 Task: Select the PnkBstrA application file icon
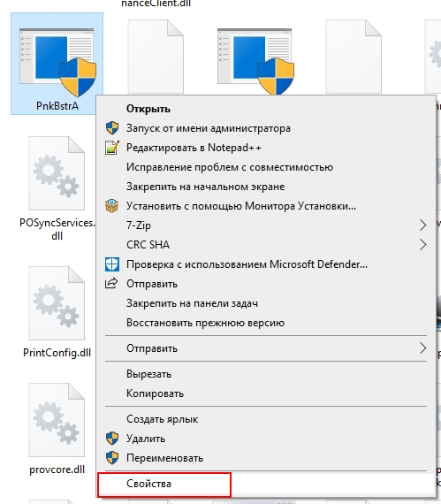(x=57, y=63)
